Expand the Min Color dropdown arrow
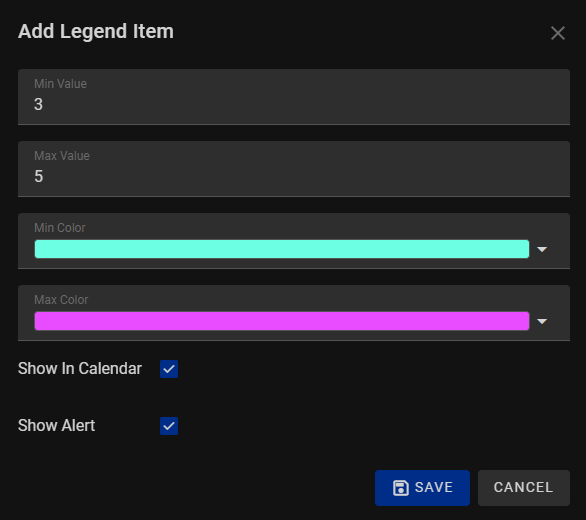This screenshot has height=520, width=586. [542, 249]
